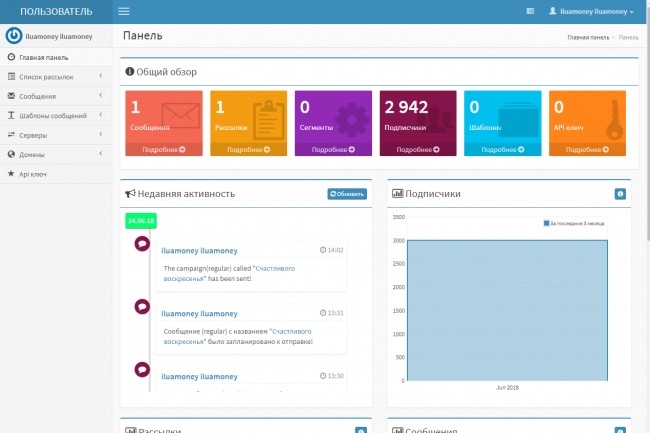Click the star icon beside Api ключ
This screenshot has width=650, height=433.
[x=11, y=174]
